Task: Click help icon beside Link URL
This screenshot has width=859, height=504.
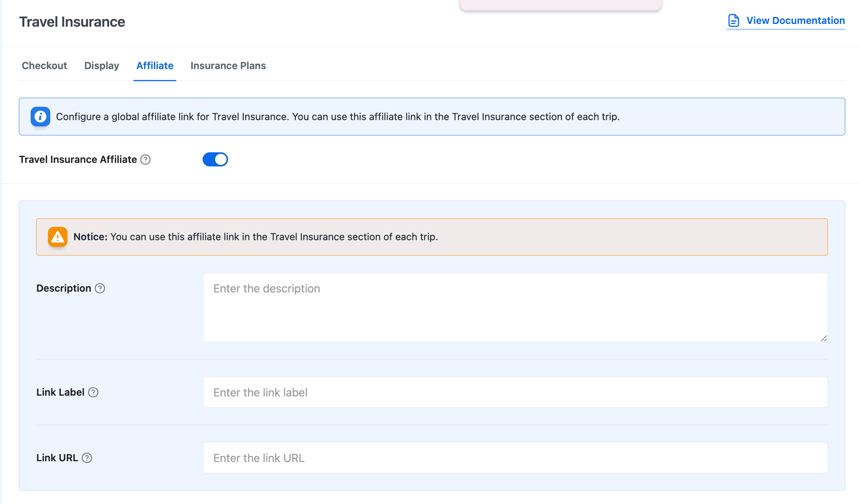Action: (x=87, y=458)
